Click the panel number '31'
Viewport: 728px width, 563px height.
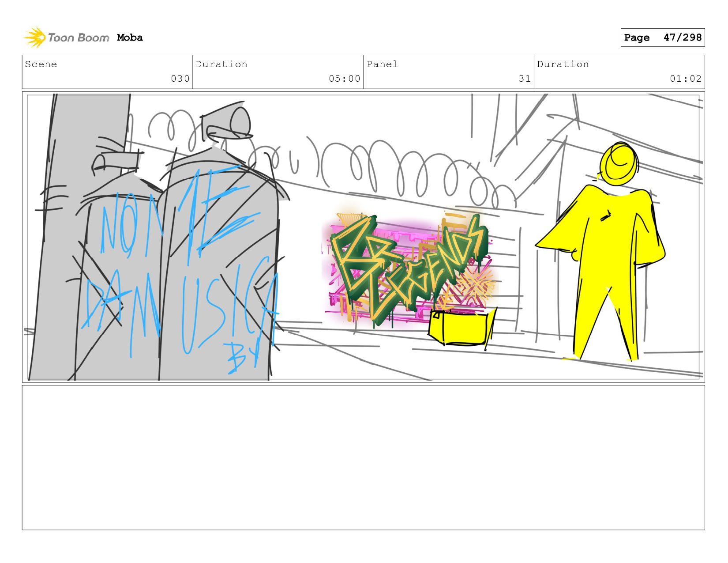coord(525,79)
